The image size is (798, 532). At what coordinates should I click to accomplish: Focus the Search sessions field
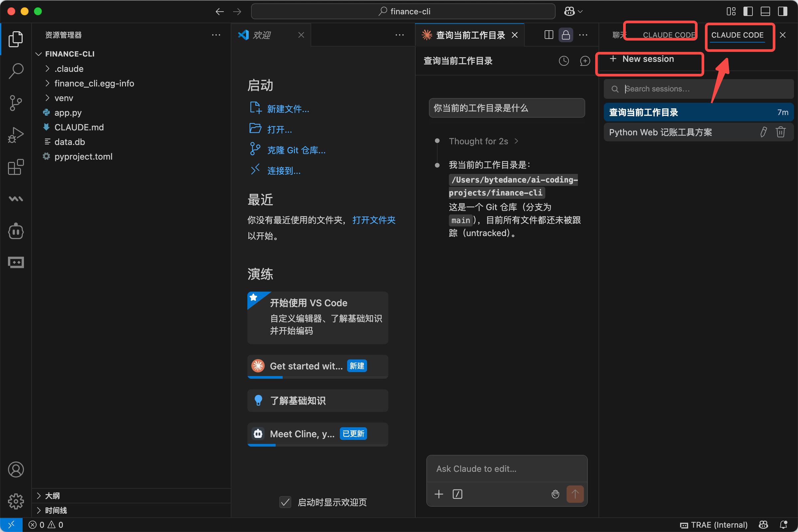[698, 89]
